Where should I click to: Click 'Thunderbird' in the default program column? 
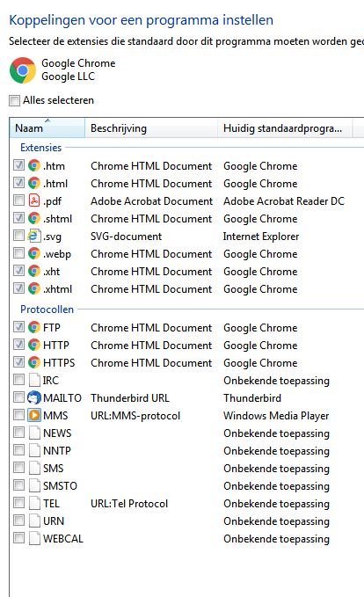(x=252, y=398)
